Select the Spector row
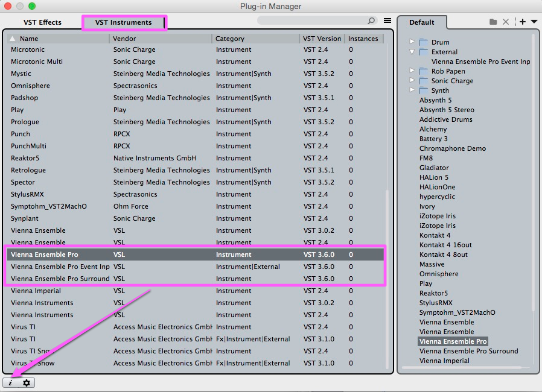 click(x=196, y=182)
